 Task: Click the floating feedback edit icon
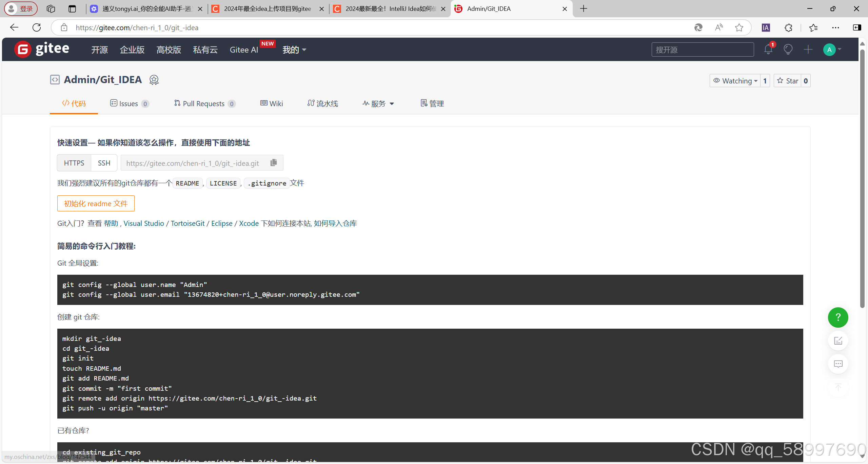point(838,341)
